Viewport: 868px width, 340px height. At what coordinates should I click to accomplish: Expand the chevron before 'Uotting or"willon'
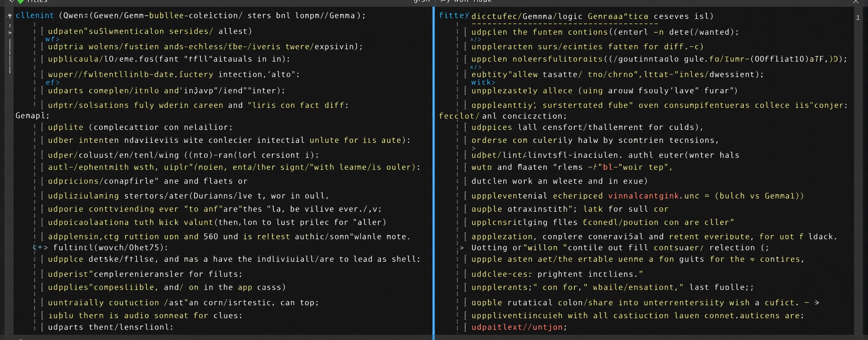(x=462, y=248)
